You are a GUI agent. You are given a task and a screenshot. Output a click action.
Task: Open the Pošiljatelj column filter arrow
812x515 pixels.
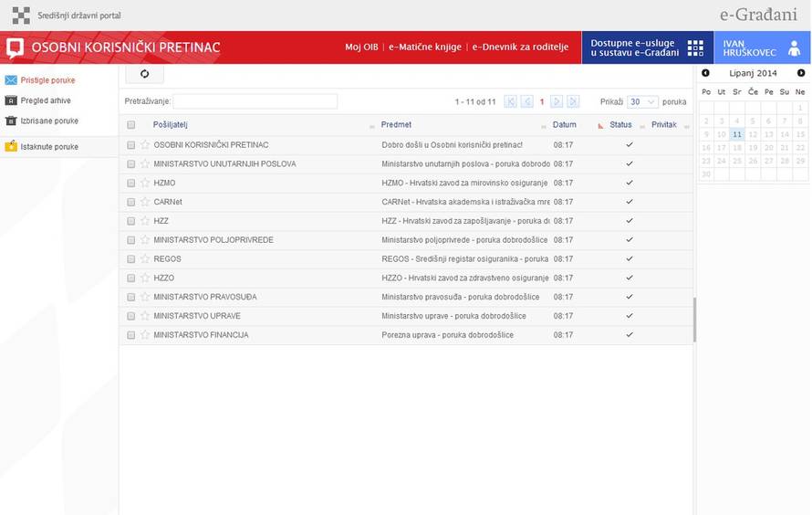[371, 126]
